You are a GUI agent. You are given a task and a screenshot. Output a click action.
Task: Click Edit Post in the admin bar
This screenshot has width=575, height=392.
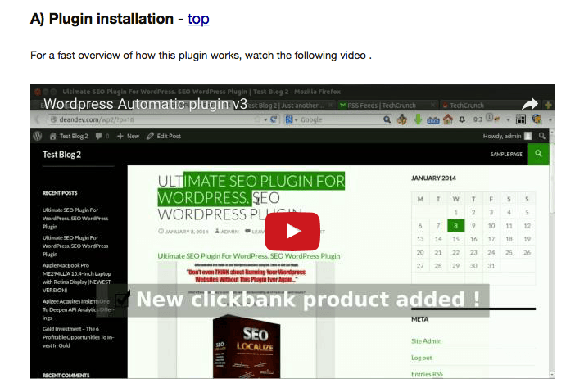pos(164,136)
